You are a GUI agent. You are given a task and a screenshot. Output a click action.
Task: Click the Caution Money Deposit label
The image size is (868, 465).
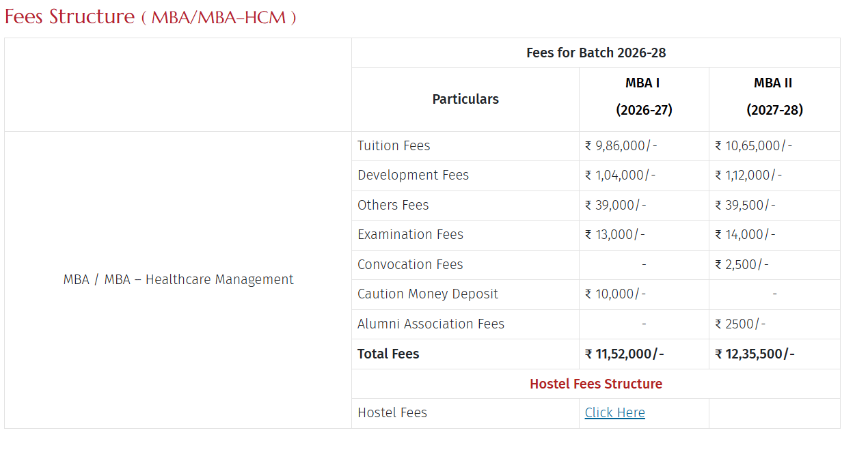pyautogui.click(x=428, y=294)
